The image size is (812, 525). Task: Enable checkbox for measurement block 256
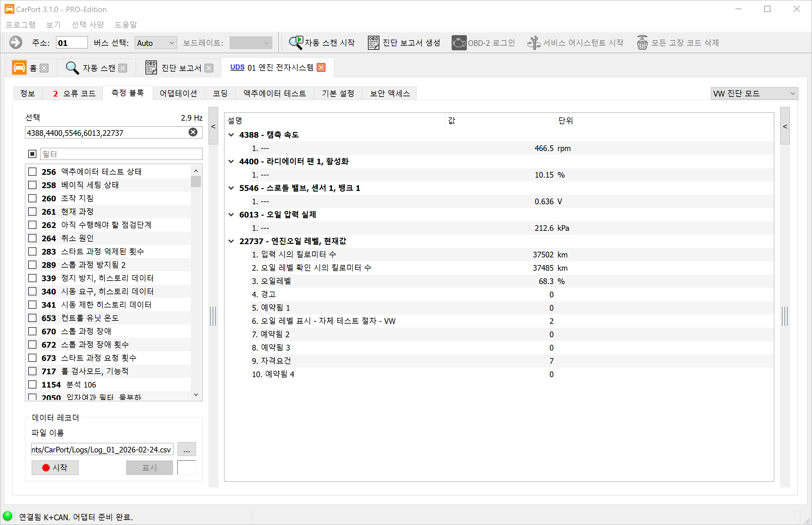(x=32, y=172)
